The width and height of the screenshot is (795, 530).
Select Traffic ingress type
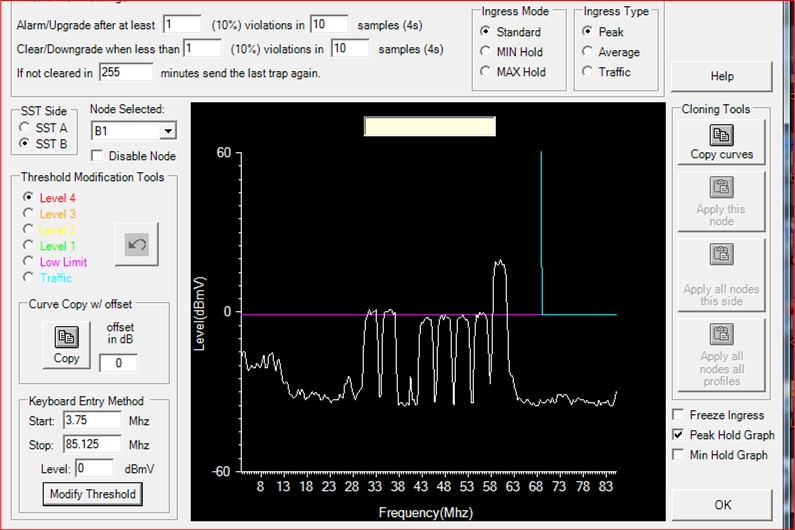pos(587,72)
